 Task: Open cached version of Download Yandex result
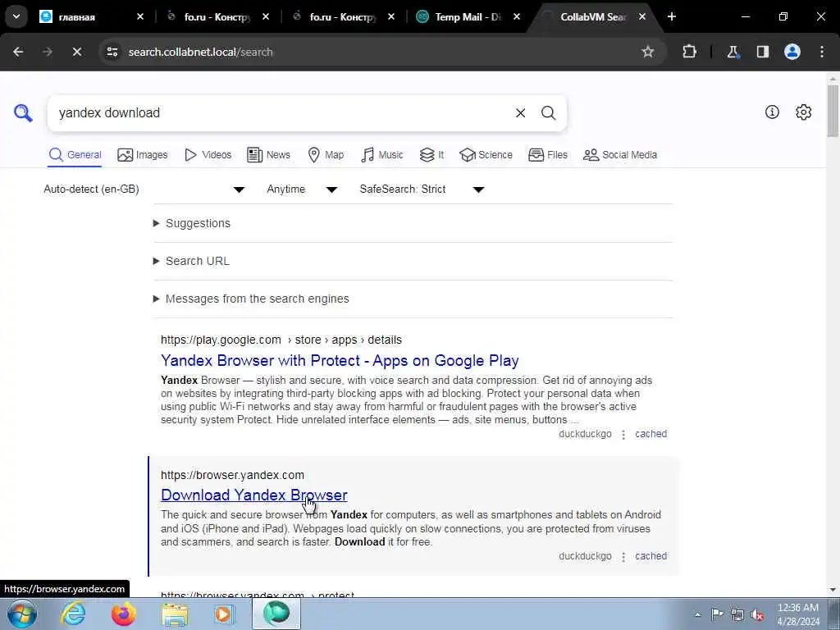651,556
